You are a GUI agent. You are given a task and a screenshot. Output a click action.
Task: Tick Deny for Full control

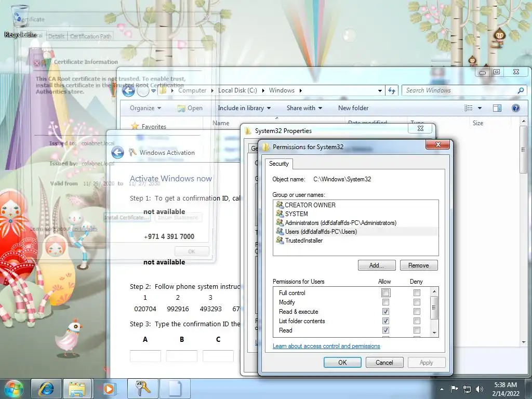coord(417,292)
